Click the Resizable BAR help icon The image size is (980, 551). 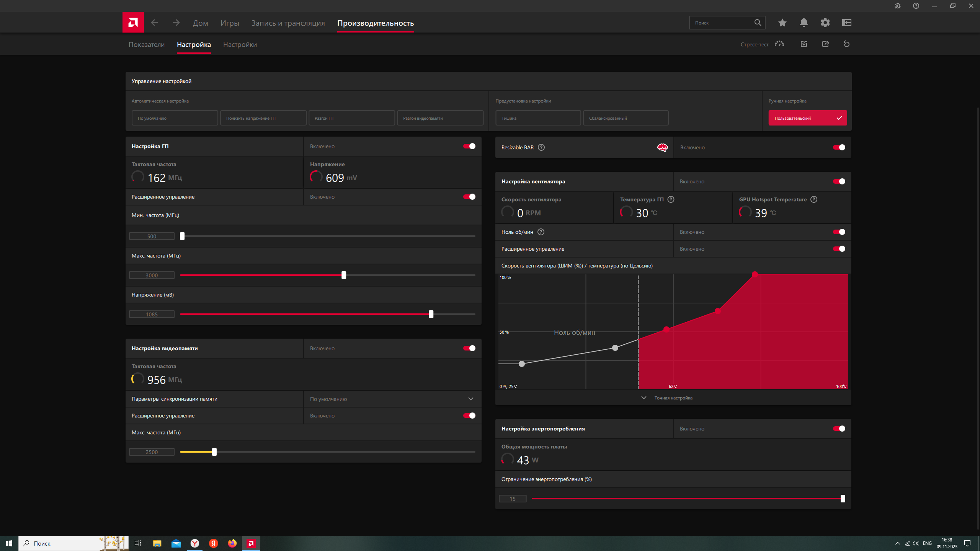541,147
